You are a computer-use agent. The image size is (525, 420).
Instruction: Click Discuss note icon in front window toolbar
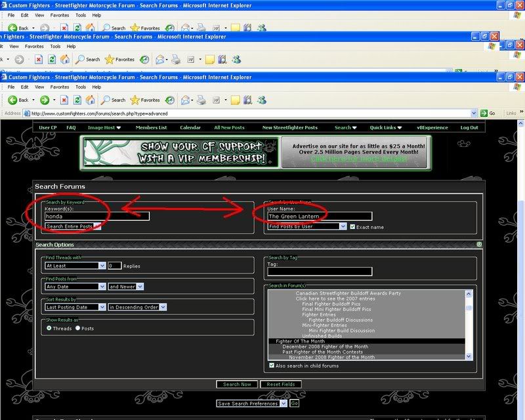coord(236,100)
